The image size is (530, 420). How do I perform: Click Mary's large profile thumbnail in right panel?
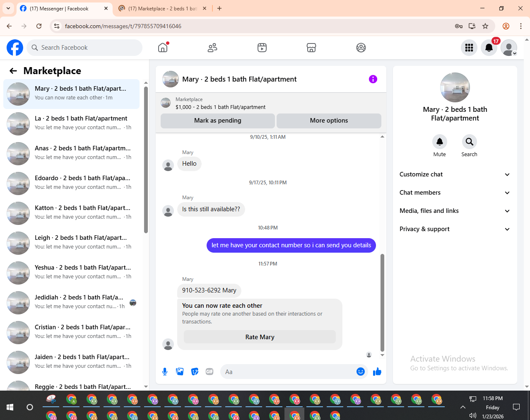(455, 87)
